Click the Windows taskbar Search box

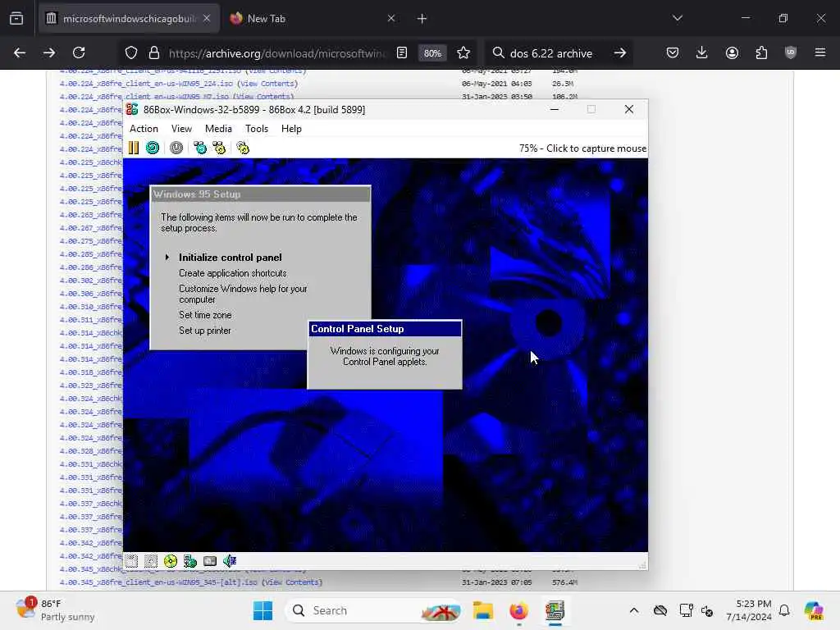coord(373,610)
